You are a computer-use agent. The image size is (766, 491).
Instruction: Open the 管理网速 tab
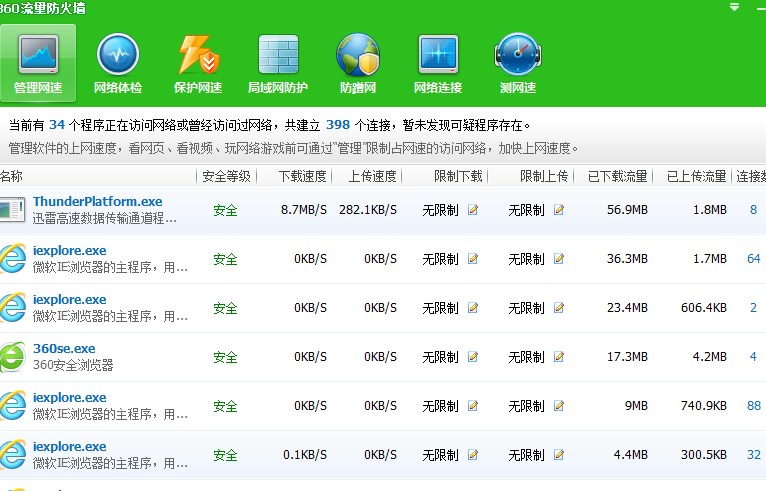tap(38, 63)
